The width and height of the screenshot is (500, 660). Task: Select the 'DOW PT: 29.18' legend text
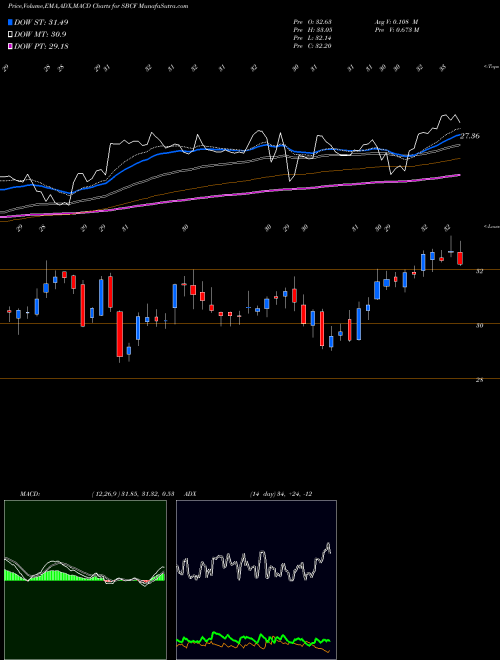(x=41, y=46)
